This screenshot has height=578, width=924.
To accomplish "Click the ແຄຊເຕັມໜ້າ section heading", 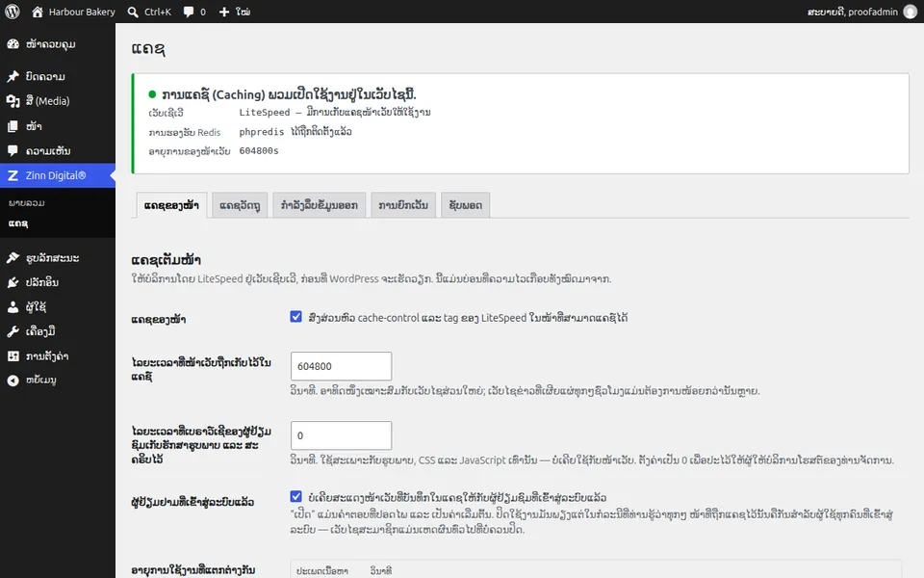I will click(x=167, y=260).
